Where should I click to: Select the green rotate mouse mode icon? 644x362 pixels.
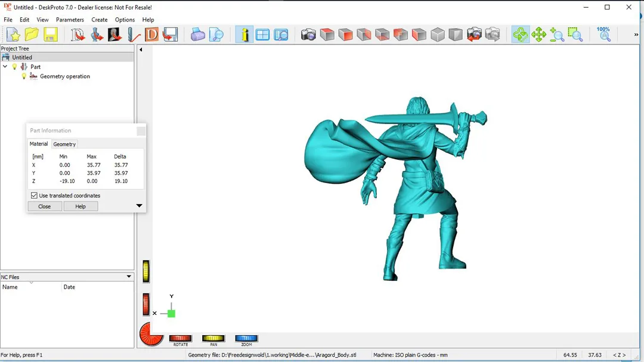tap(521, 35)
